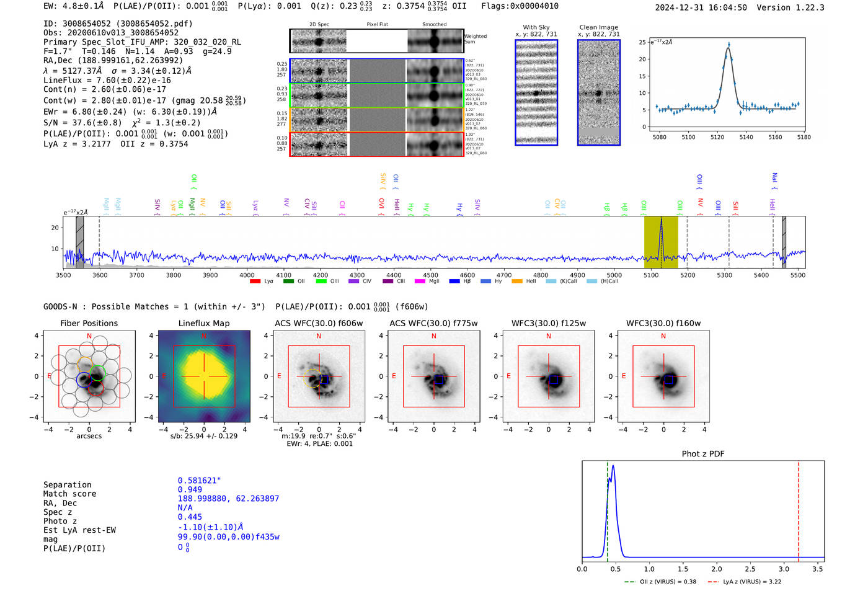
Task: Select the green-bordered fiber row 320_RL_079
Action: 376,95
